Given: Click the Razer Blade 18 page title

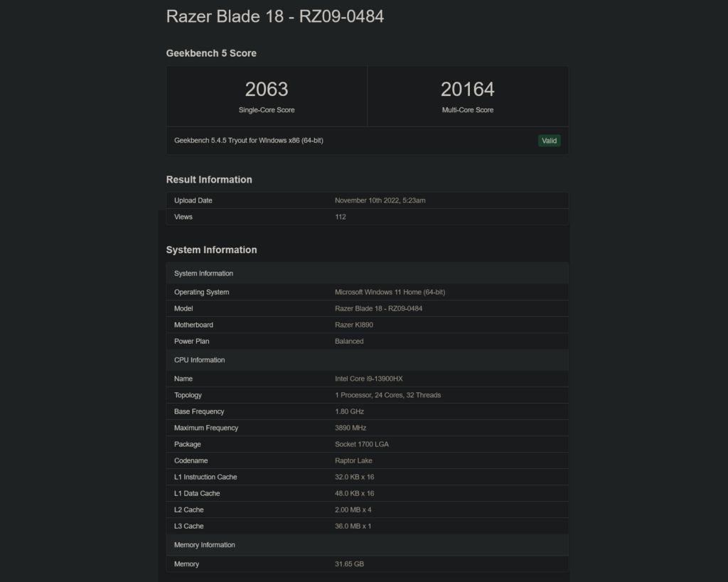Looking at the screenshot, I should click(x=275, y=16).
